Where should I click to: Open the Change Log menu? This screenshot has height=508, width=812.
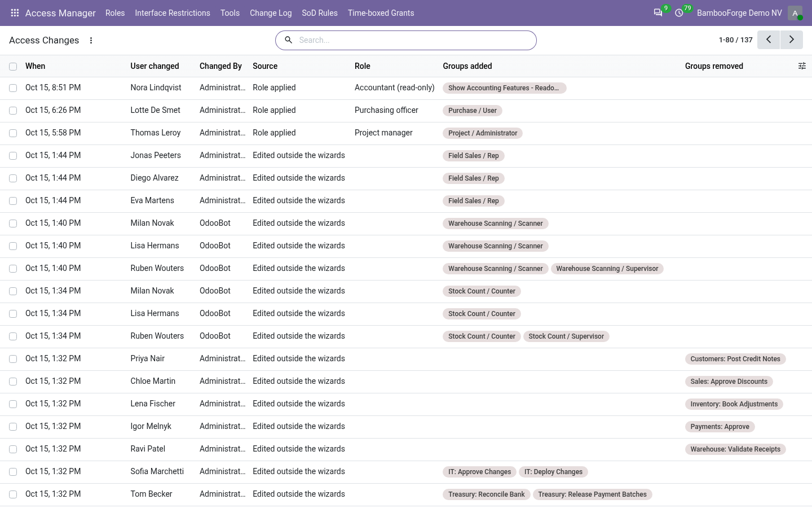point(271,13)
